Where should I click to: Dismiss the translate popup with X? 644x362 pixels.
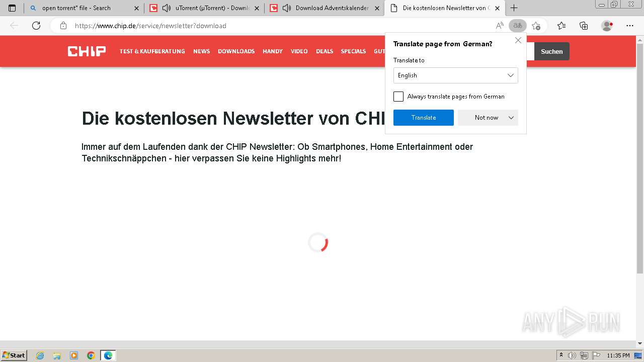click(518, 40)
